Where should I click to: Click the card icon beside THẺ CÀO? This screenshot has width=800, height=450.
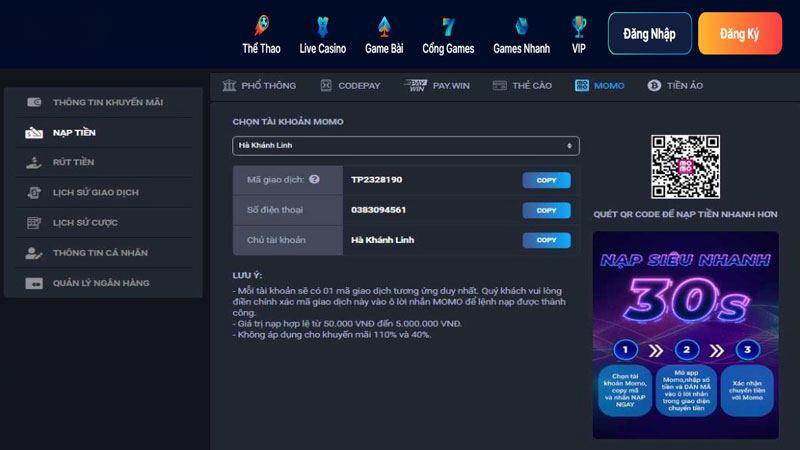click(499, 85)
